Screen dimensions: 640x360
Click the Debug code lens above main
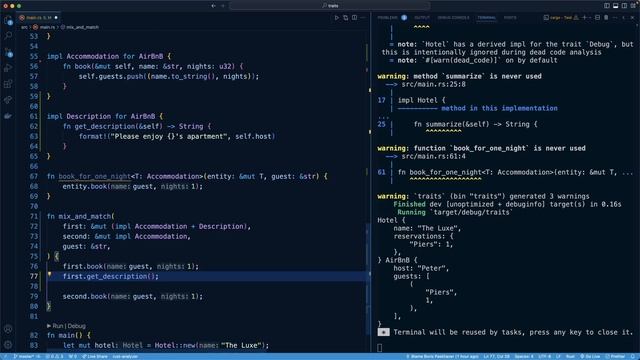[x=77, y=326]
